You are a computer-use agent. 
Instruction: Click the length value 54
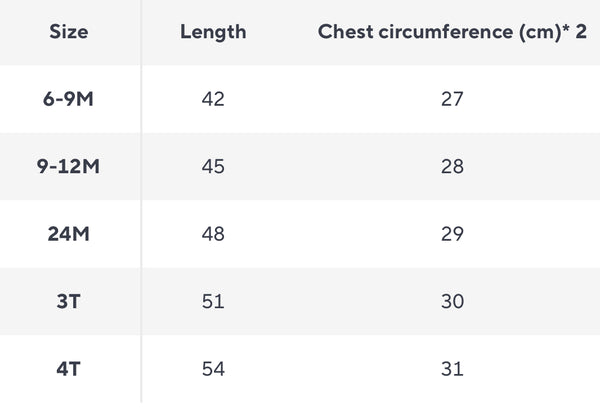[x=213, y=369]
